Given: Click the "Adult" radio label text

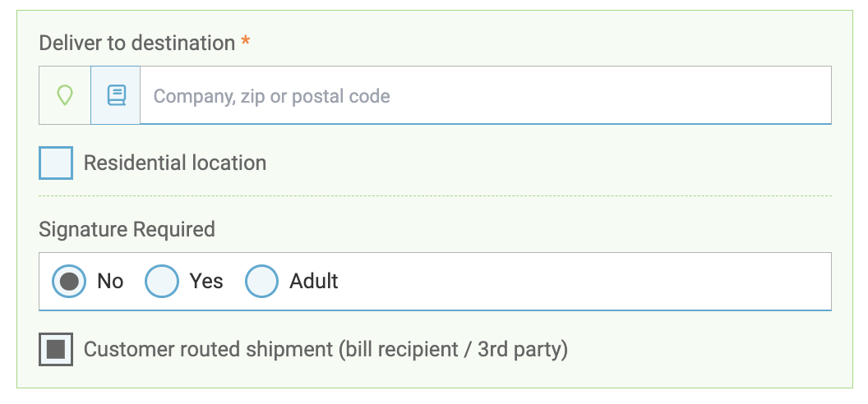Looking at the screenshot, I should pos(314,282).
